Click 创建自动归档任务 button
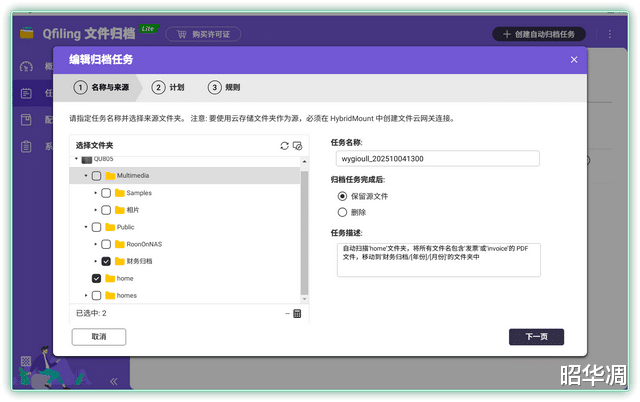This screenshot has height=402, width=640. (539, 34)
